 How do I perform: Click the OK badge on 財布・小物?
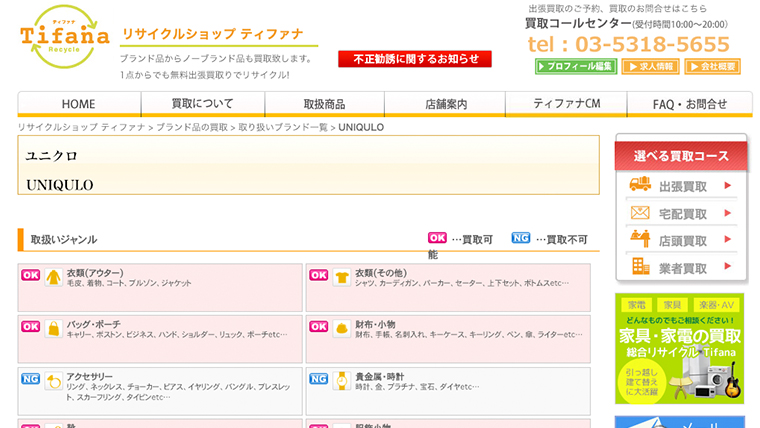coord(318,327)
